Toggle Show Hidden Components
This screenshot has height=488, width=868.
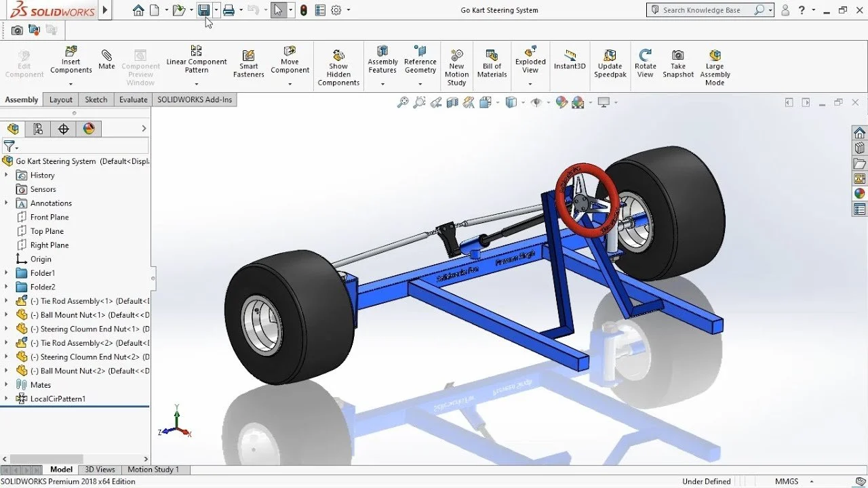point(339,67)
